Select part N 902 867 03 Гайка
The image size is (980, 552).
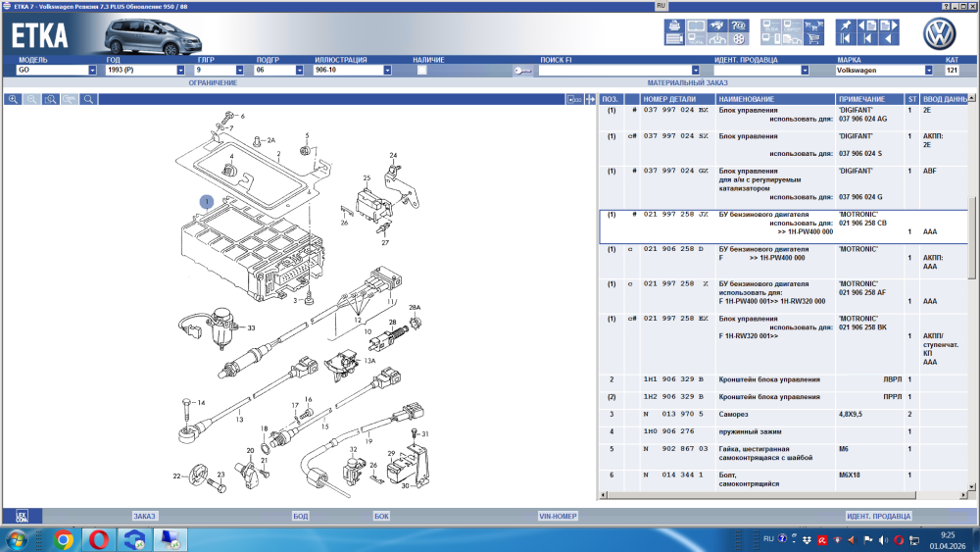tap(783, 453)
